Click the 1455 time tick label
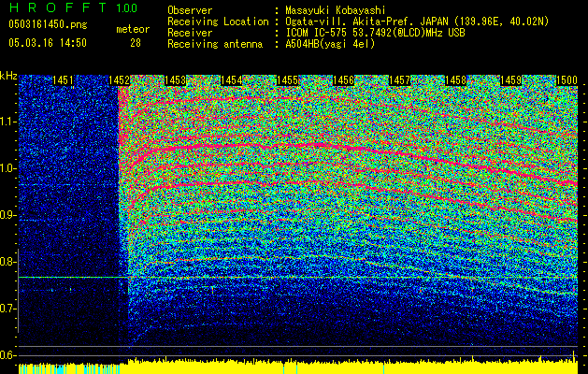 [288, 81]
